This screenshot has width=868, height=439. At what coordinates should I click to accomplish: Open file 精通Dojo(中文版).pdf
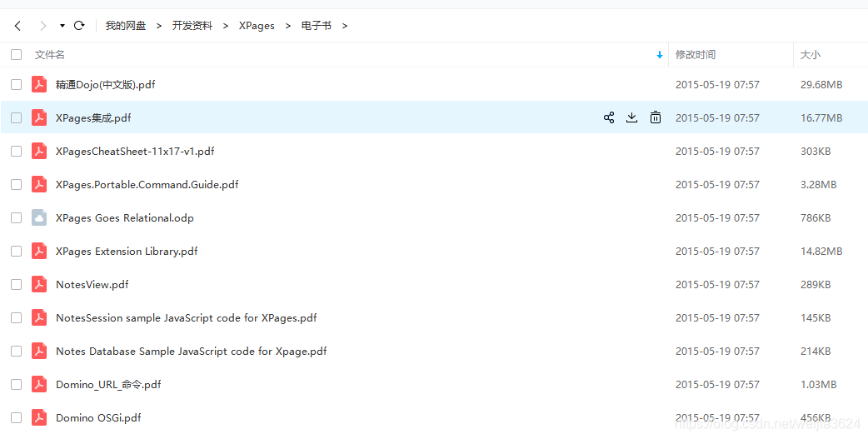click(x=105, y=85)
